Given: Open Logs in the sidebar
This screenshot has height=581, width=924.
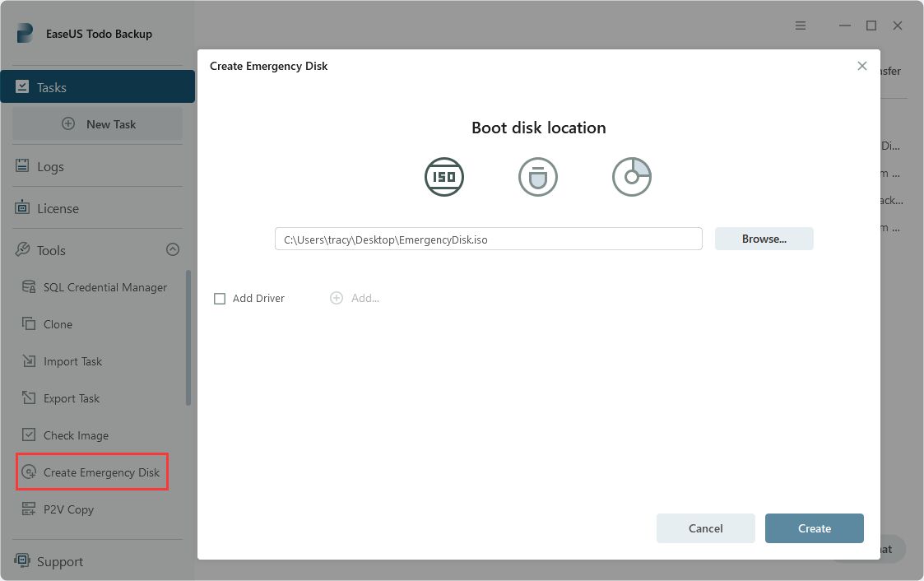Looking at the screenshot, I should 50,167.
